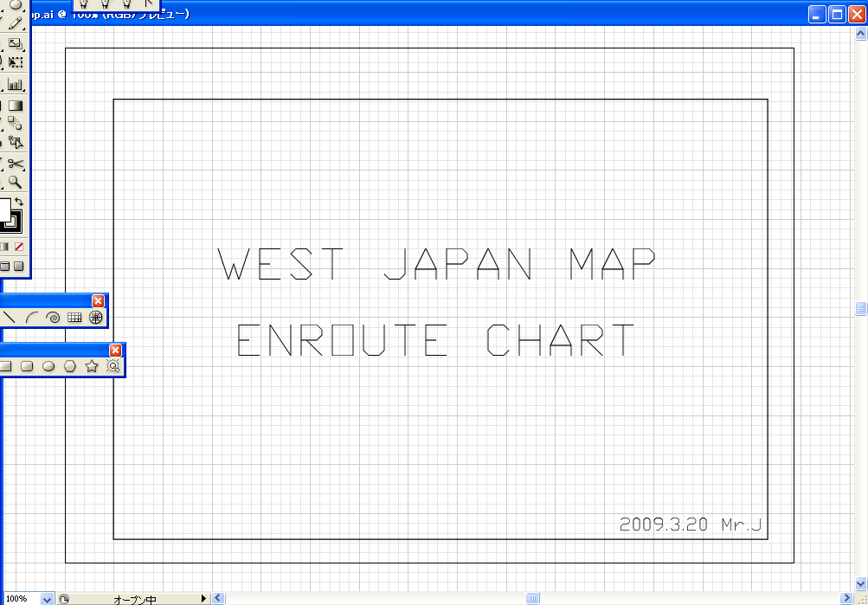Click vertical scrollbar up arrow
868x605 pixels.
[861, 34]
